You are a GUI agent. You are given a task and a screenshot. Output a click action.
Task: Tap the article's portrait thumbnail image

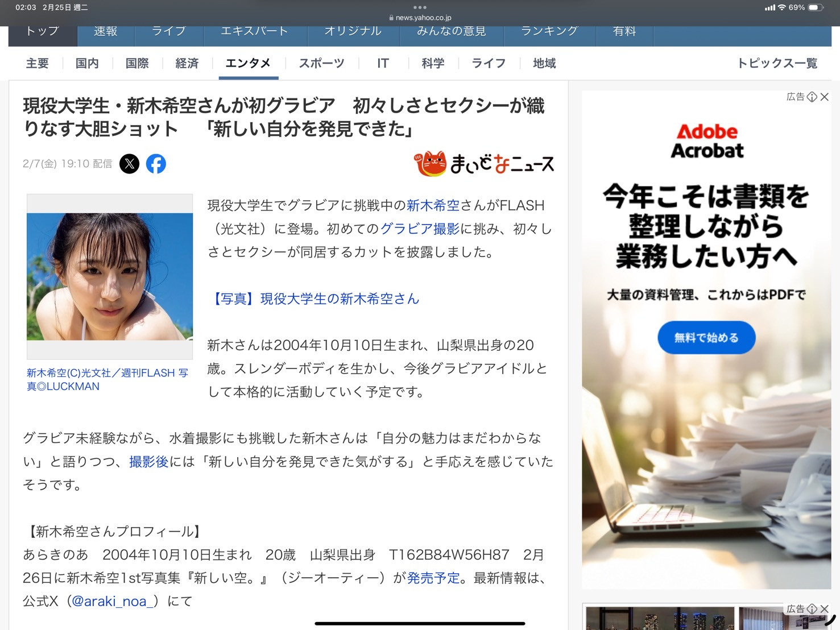click(109, 277)
